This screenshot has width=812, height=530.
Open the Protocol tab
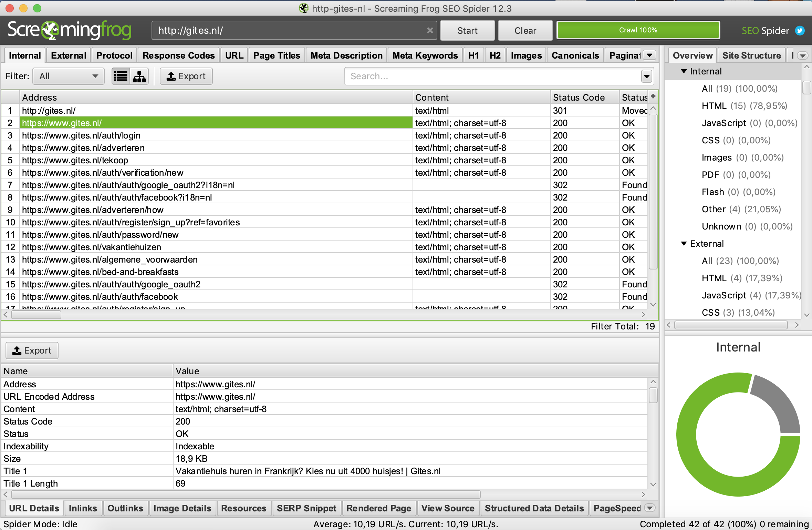pos(114,55)
